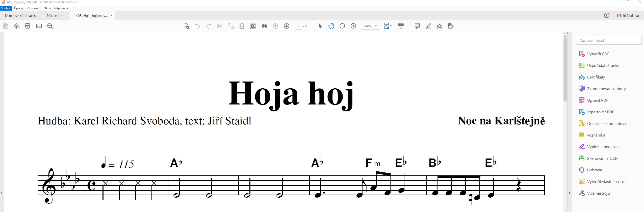Image resolution: width=644 pixels, height=212 pixels.
Task: Click the Save file icon
Action: click(x=6, y=26)
